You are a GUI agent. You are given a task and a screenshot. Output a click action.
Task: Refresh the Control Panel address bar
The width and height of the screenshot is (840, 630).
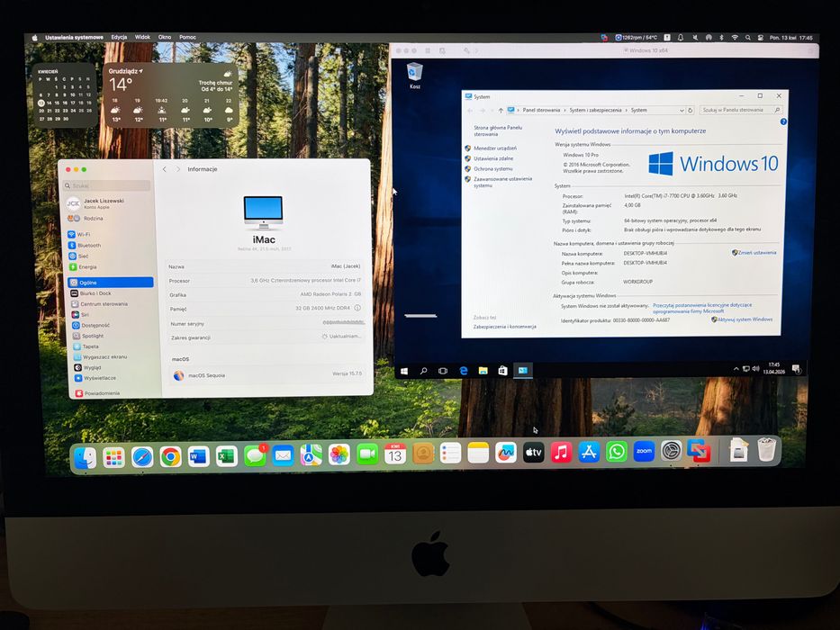[691, 111]
